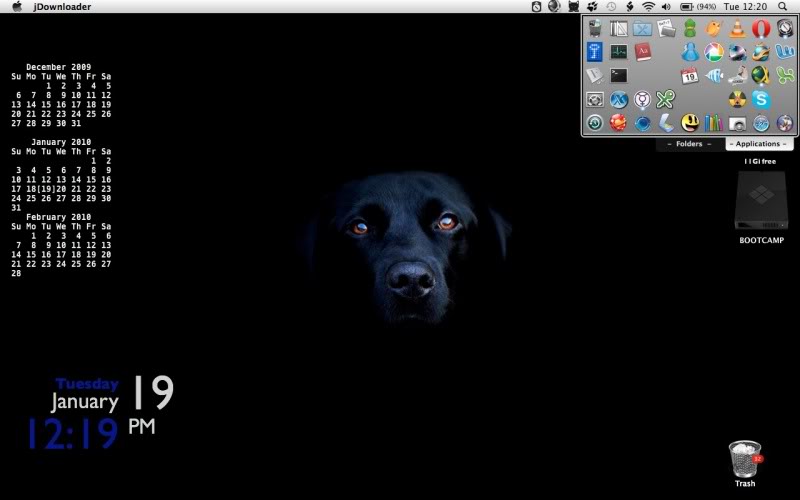Open Time Machine menu bar clock icon
The width and height of the screenshot is (800, 500).
click(611, 7)
